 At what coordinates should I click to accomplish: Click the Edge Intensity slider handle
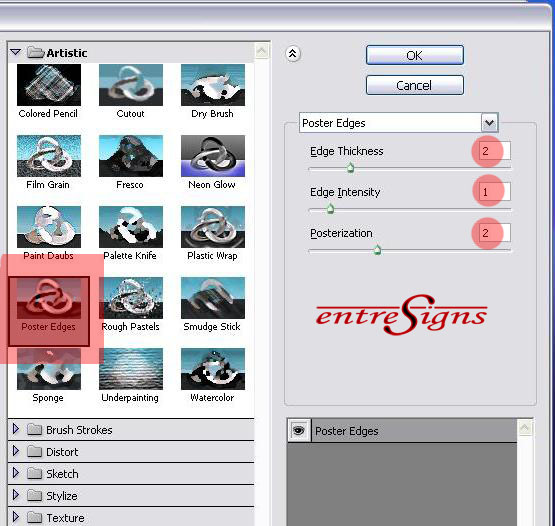(x=330, y=208)
